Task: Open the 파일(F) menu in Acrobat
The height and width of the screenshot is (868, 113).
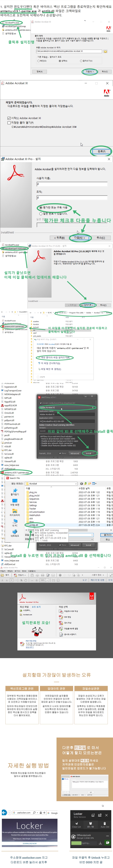Action: [3, 571]
